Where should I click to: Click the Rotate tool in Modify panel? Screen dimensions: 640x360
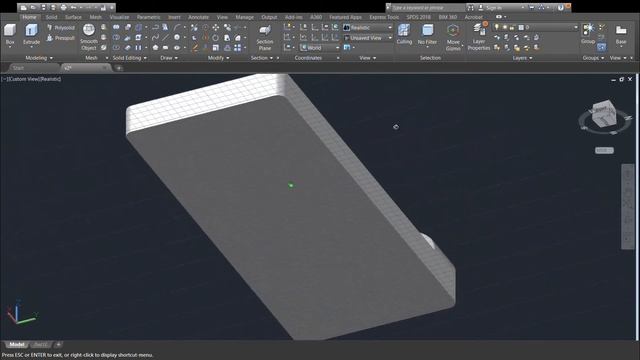point(216,38)
